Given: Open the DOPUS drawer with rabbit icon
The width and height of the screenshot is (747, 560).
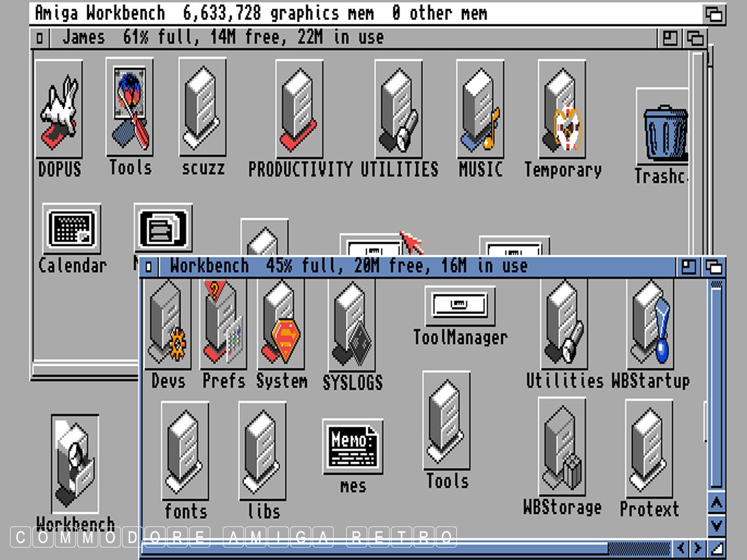Looking at the screenshot, I should [x=59, y=109].
